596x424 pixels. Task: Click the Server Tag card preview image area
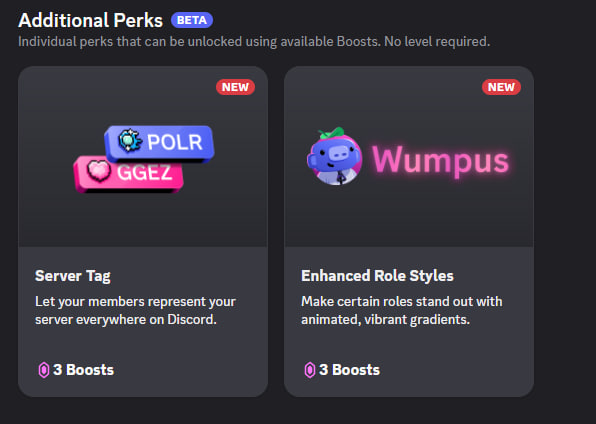[143, 157]
